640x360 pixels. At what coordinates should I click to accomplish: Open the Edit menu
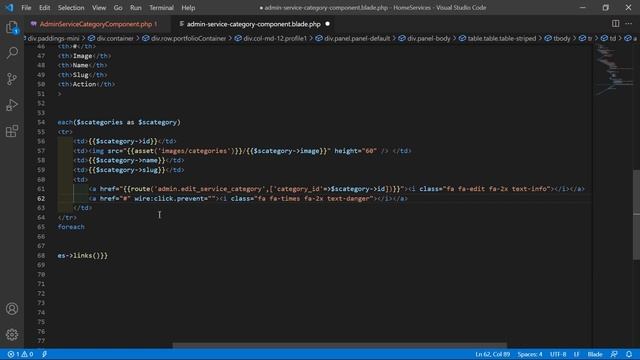click(44, 7)
